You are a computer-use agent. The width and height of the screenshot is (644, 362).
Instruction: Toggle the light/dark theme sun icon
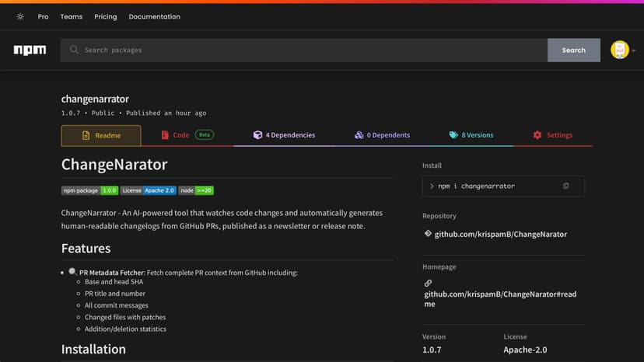point(20,17)
